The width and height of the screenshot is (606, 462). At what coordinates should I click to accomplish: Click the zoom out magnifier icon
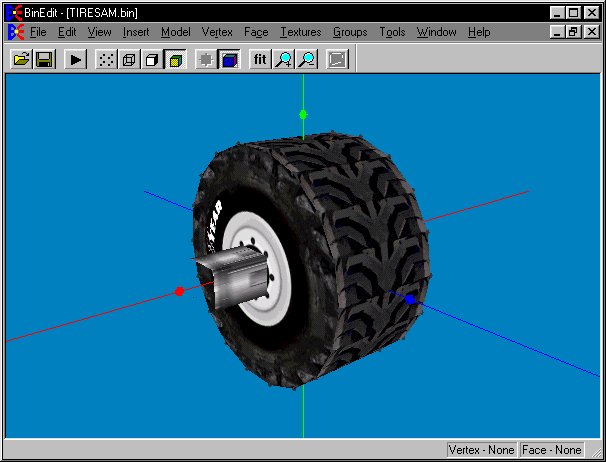(307, 60)
